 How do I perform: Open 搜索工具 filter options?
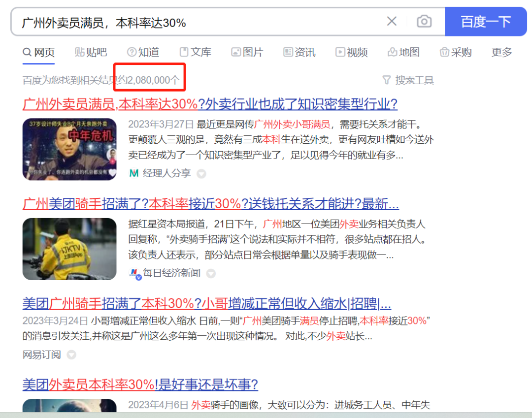[x=408, y=80]
